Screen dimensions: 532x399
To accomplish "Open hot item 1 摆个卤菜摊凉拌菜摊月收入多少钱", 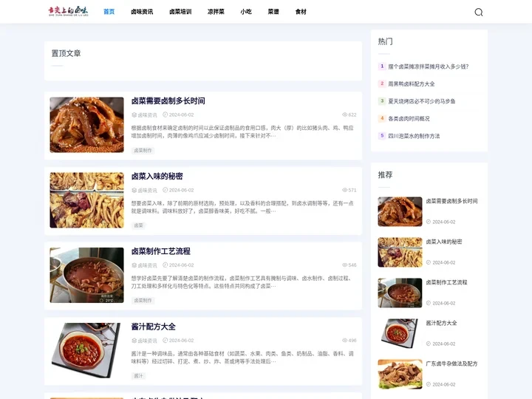I will click(428, 66).
